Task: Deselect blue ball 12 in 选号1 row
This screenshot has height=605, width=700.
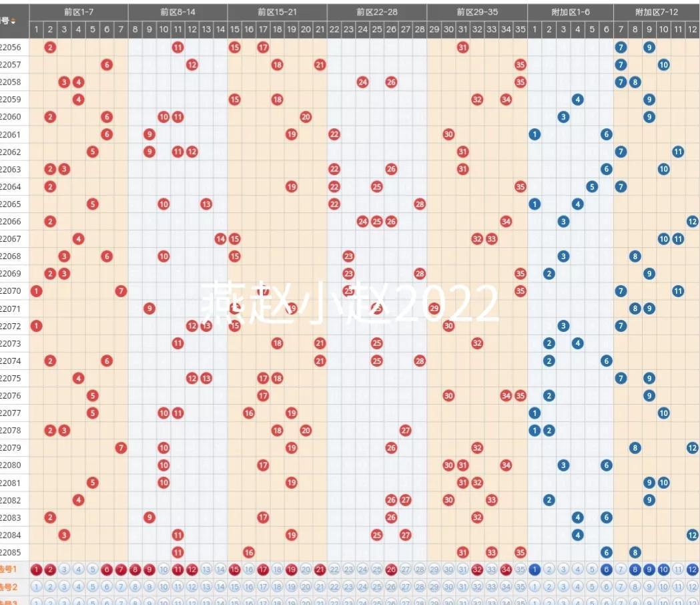Action: tap(693, 570)
